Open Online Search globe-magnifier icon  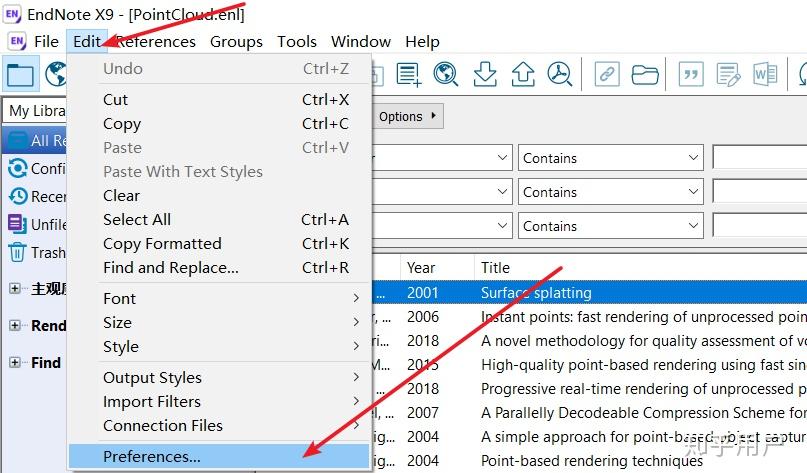point(446,74)
